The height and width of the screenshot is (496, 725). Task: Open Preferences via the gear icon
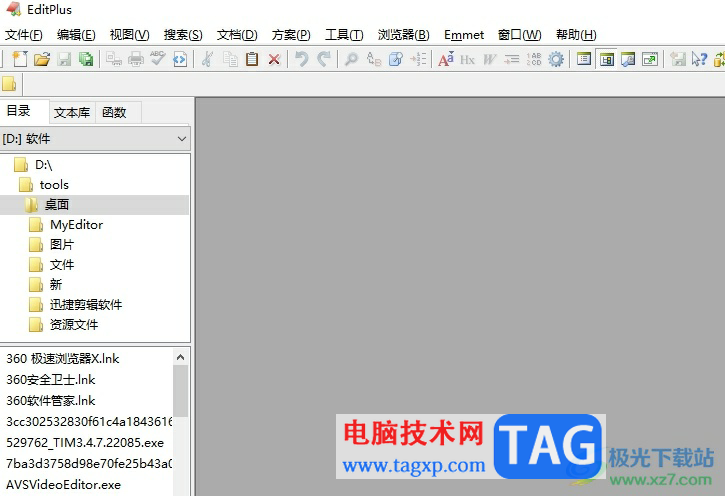point(556,59)
